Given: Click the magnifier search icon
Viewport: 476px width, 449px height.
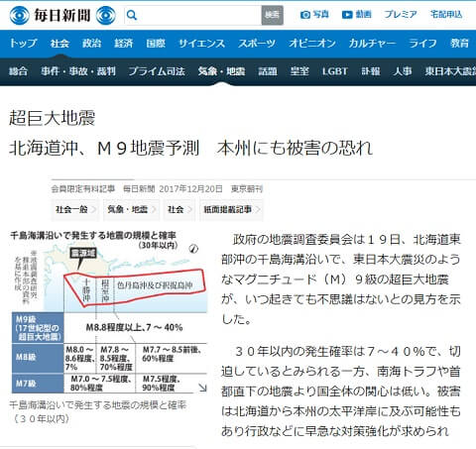Looking at the screenshot, I should tap(132, 15).
